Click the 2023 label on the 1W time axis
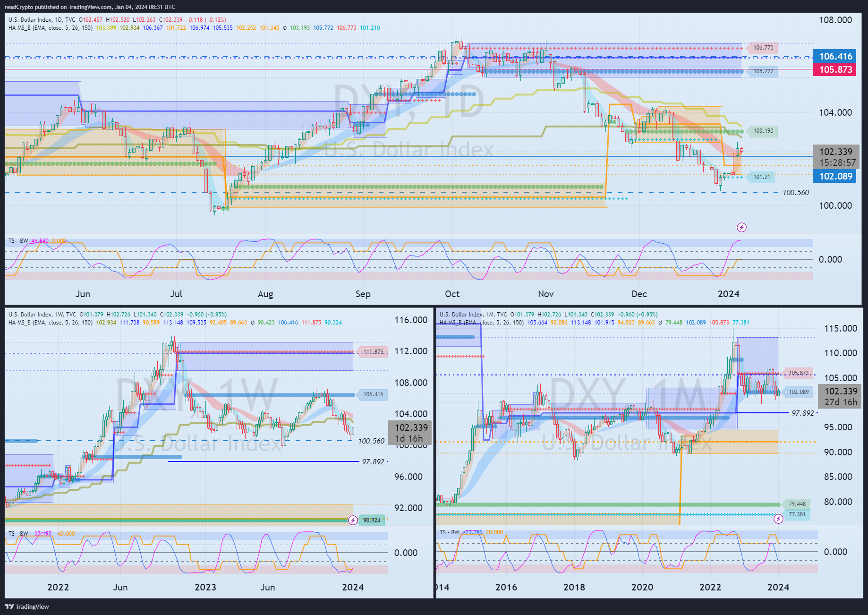The width and height of the screenshot is (868, 615). tap(205, 587)
